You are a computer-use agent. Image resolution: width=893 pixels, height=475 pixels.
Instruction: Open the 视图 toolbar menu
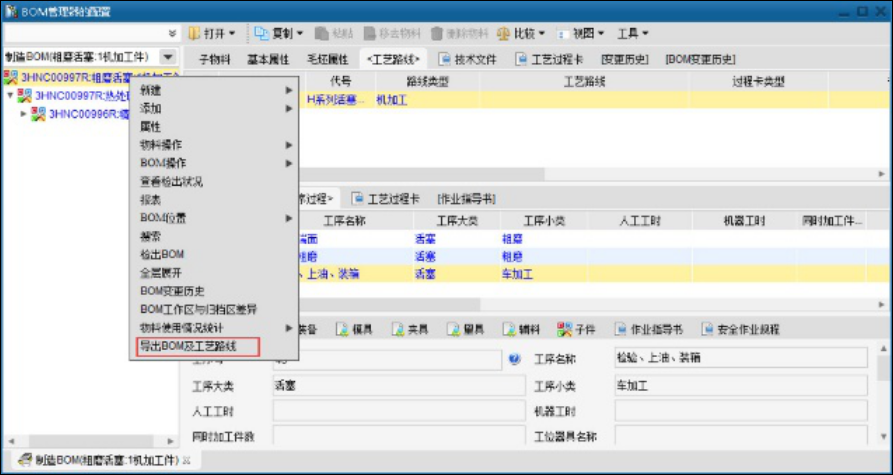click(x=581, y=34)
